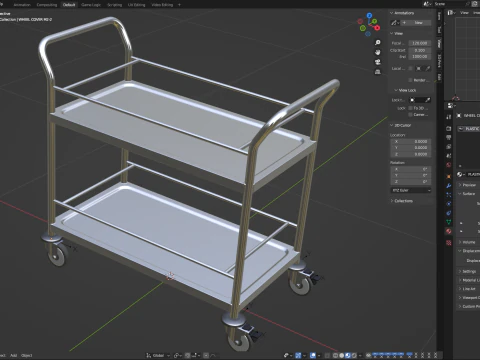Select rendered viewport shading mode
Viewport: 480px width, 360px height.
tap(354, 355)
